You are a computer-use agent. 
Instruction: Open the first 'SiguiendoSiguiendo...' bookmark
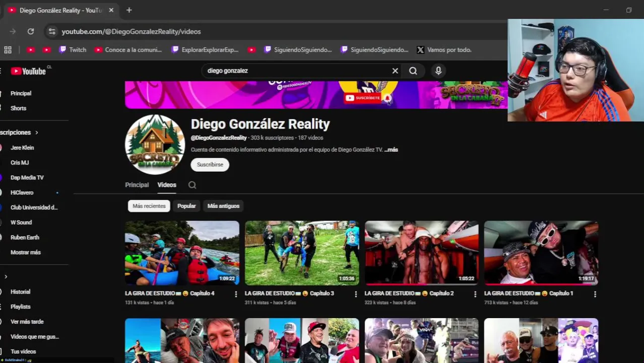coord(298,50)
